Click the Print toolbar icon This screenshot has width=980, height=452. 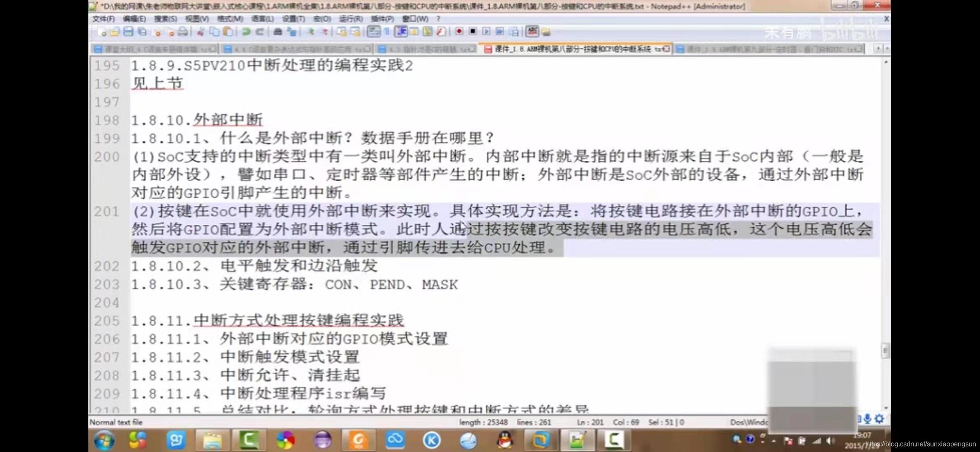point(183,32)
